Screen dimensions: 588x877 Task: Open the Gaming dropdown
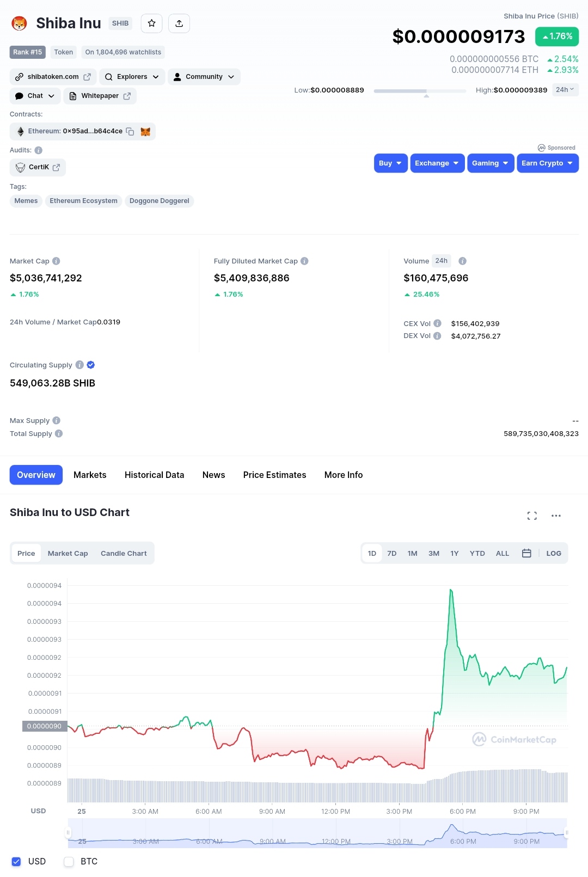(491, 163)
